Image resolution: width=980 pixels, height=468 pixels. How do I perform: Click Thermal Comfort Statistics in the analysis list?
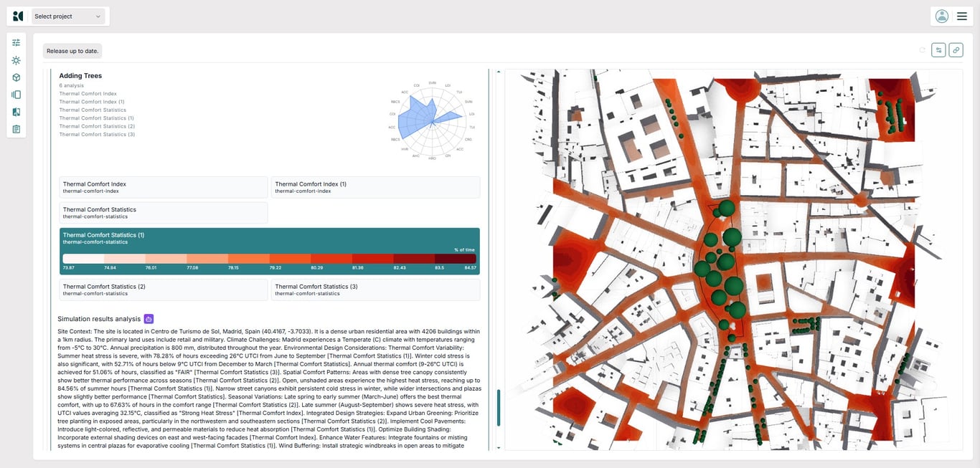(93, 110)
